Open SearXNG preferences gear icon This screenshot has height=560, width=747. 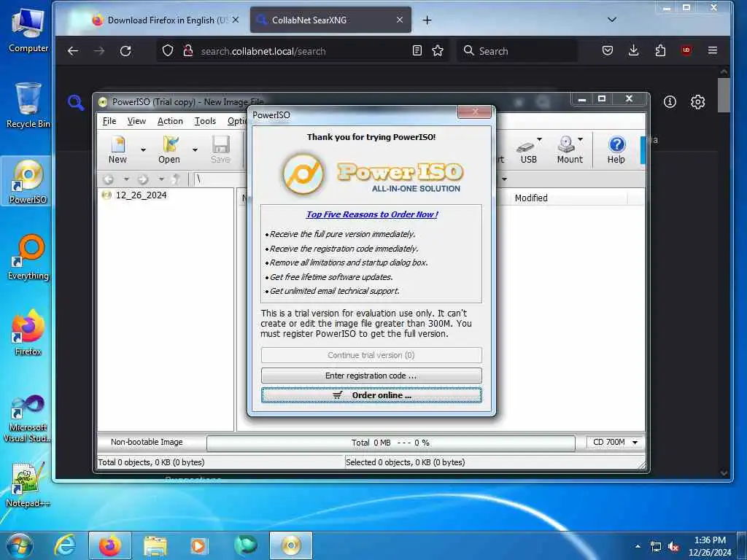point(698,102)
